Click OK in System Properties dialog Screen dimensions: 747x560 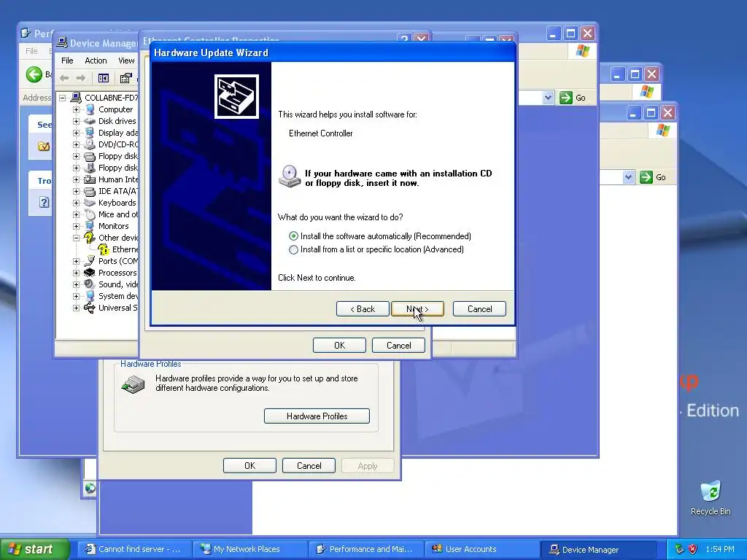(249, 466)
